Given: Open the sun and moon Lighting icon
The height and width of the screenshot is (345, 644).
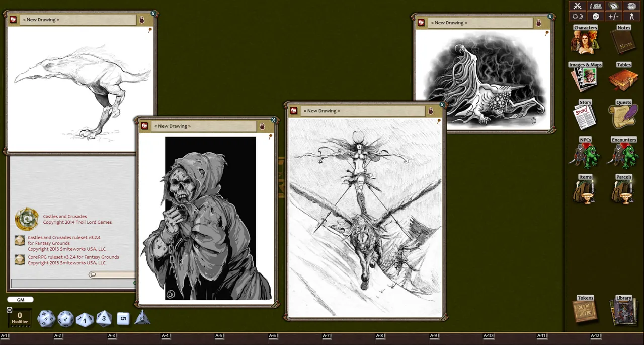Looking at the screenshot, I should pos(578,16).
